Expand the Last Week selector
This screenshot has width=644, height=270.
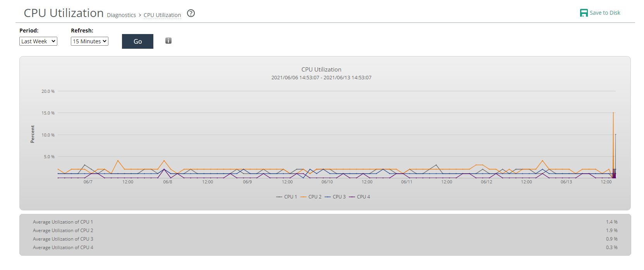click(x=38, y=41)
